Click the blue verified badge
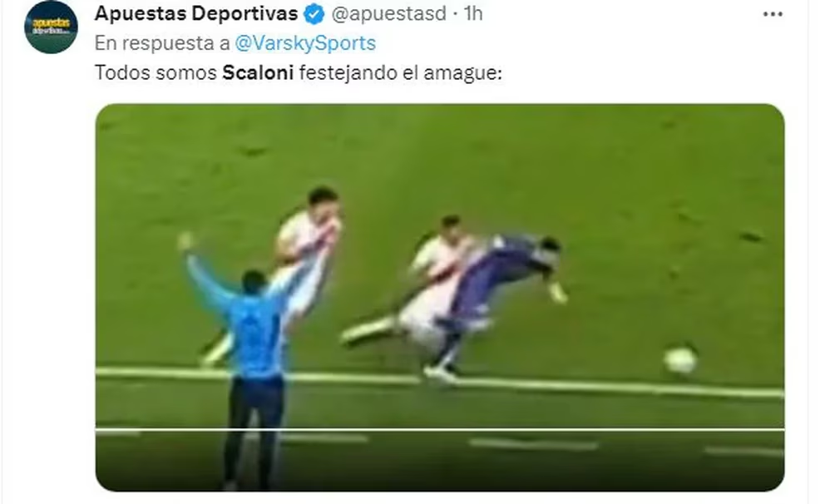Viewport: 825px width, 504px height. 314,14
